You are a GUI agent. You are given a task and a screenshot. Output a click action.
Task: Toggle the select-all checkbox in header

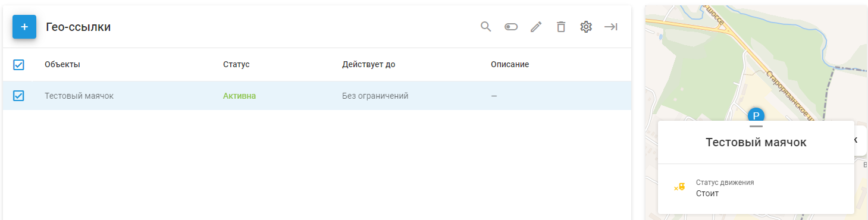[18, 65]
